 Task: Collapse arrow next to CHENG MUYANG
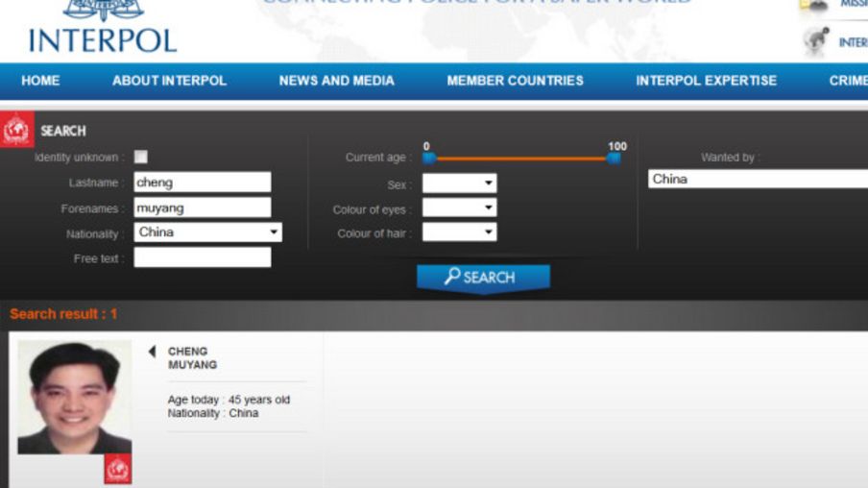tap(153, 352)
